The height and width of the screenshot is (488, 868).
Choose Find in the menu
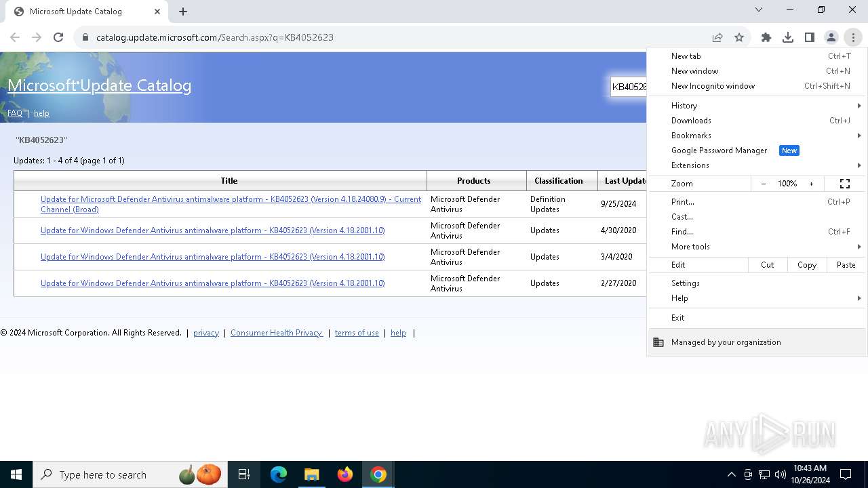tap(757, 232)
